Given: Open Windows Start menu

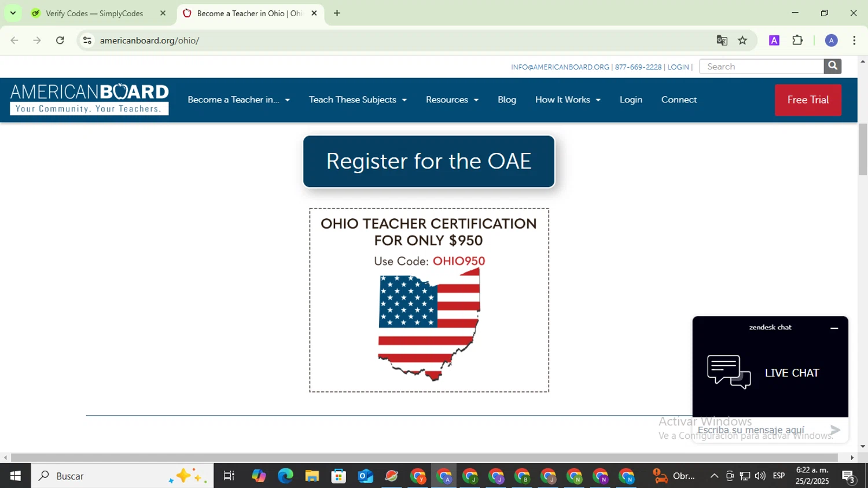Looking at the screenshot, I should click(15, 476).
